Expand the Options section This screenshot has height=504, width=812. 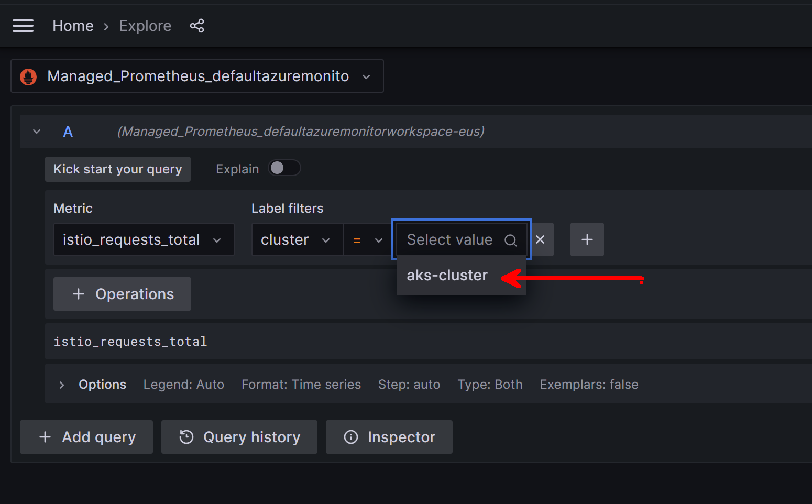[x=62, y=385]
